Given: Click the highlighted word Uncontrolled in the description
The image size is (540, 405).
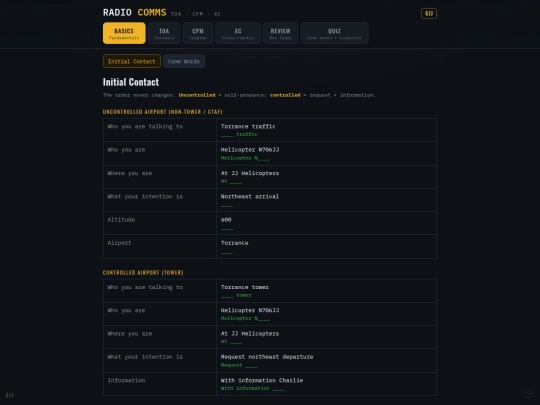Looking at the screenshot, I should (x=197, y=95).
